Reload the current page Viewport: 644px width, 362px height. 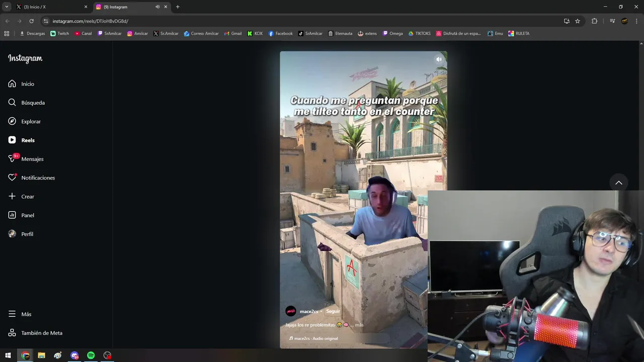[x=31, y=21]
